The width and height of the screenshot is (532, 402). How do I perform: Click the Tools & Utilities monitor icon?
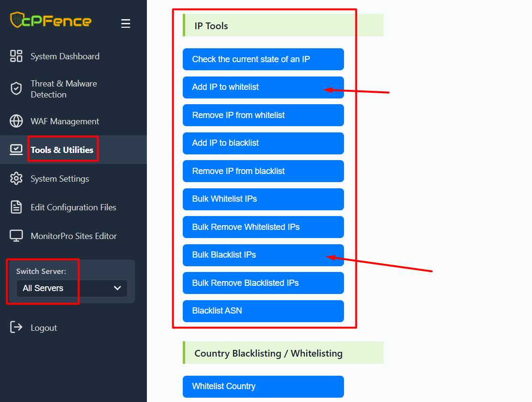[x=16, y=150]
